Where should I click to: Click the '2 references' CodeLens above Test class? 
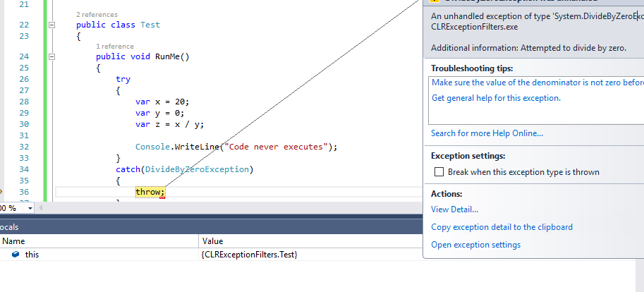tap(97, 15)
